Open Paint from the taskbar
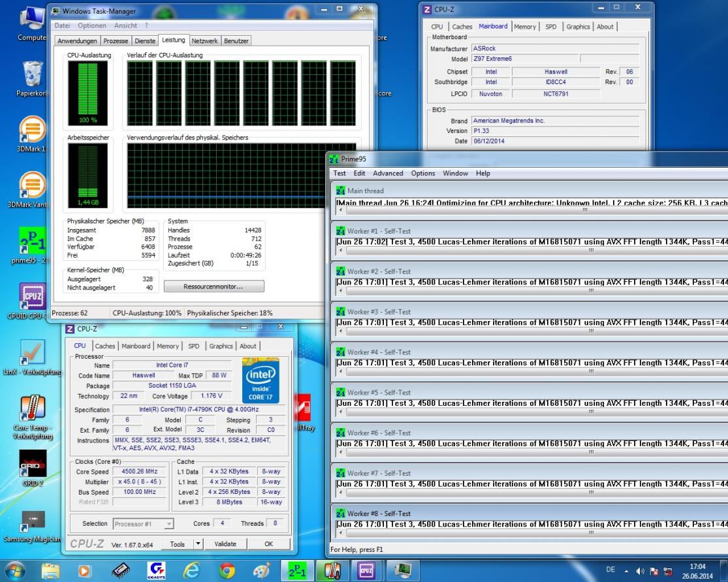This screenshot has height=582, width=728. point(262,570)
